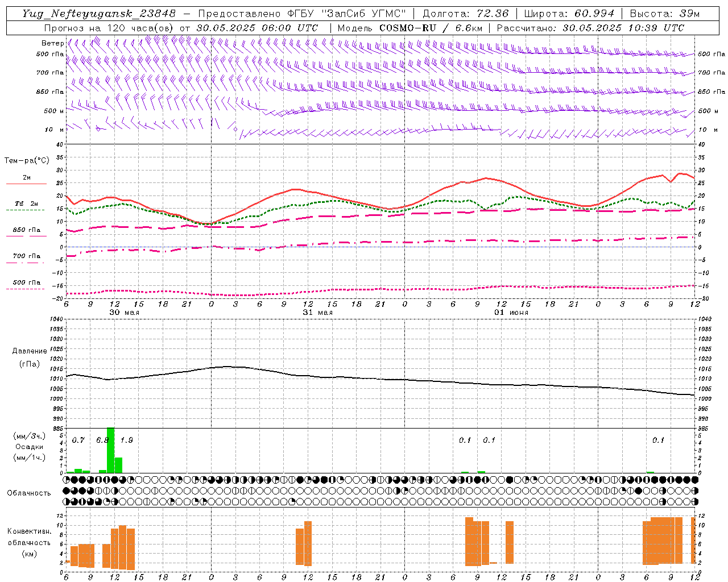Click the 'Модель COSMO-RU / 6.6км' text
This screenshot has width=728, height=582.
tap(410, 28)
